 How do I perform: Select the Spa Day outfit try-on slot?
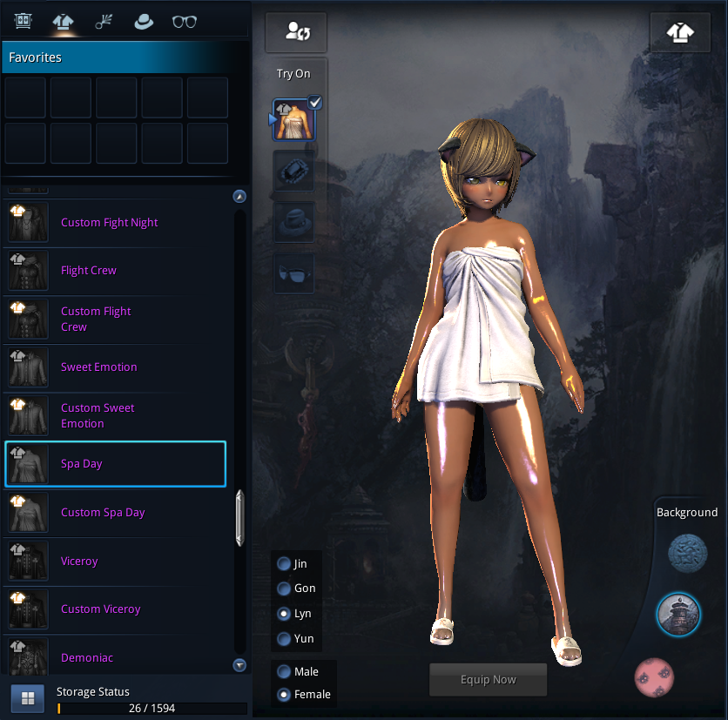[293, 120]
